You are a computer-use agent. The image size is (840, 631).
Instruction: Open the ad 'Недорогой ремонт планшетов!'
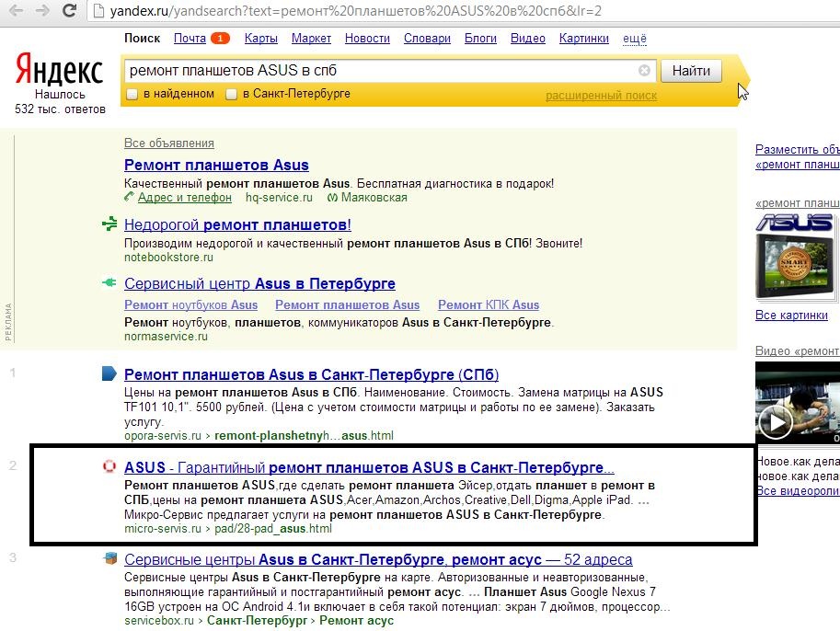[x=238, y=224]
